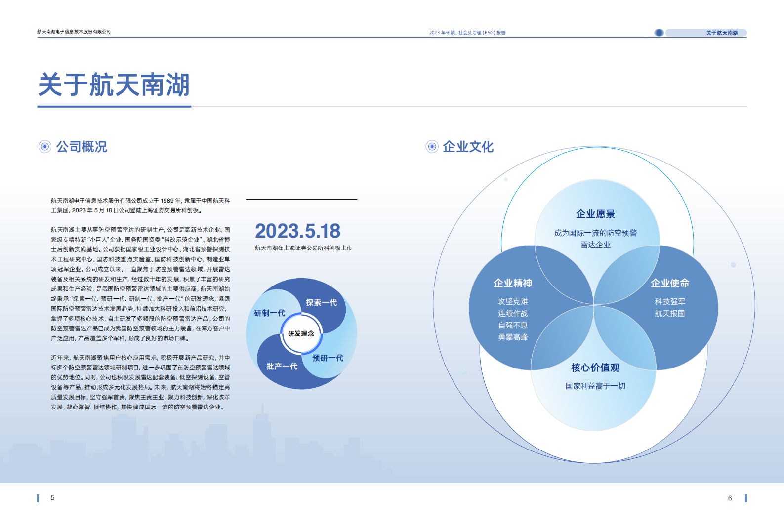This screenshot has height=532, width=784.
Task: Click the small dot on outer ring right side
Action: pyautogui.click(x=733, y=265)
